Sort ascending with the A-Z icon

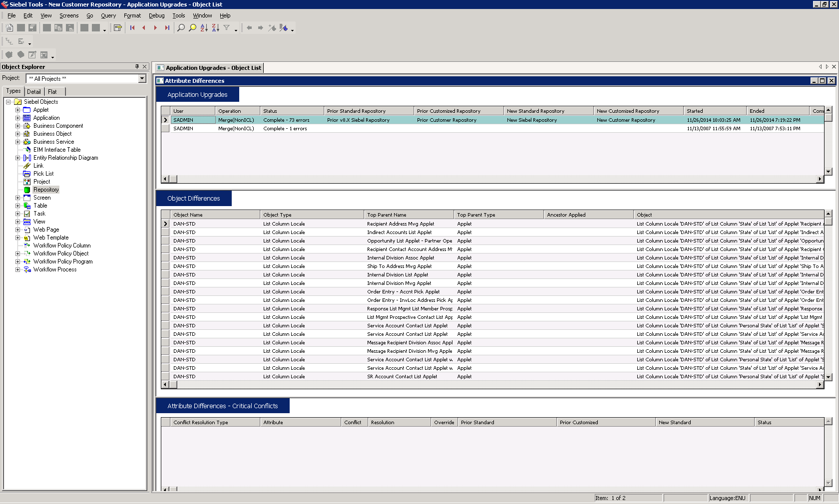204,28
